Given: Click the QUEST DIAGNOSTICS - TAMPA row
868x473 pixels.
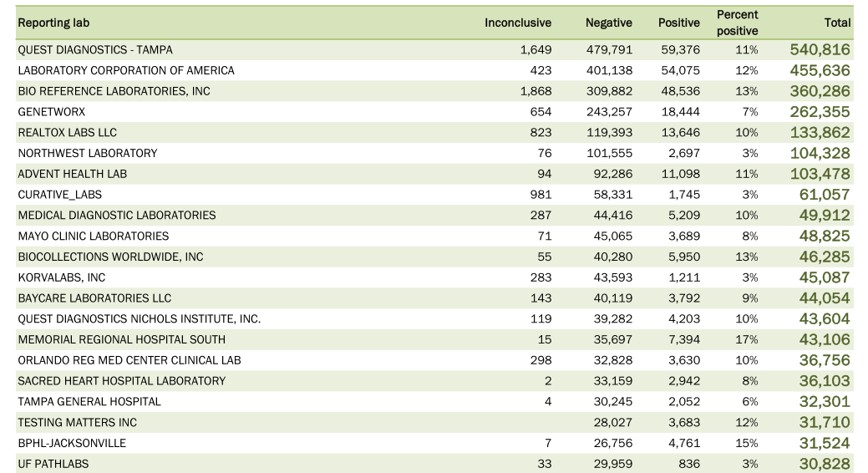Looking at the screenshot, I should pyautogui.click(x=434, y=50).
